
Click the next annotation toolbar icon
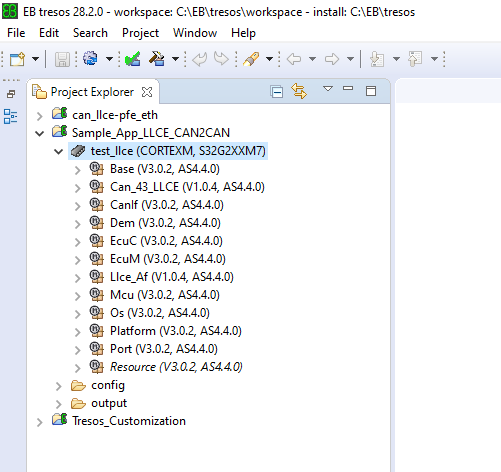click(377, 59)
